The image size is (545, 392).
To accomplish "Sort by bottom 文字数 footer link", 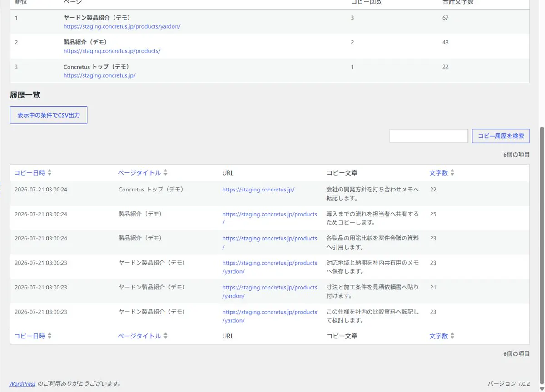I will click(439, 336).
